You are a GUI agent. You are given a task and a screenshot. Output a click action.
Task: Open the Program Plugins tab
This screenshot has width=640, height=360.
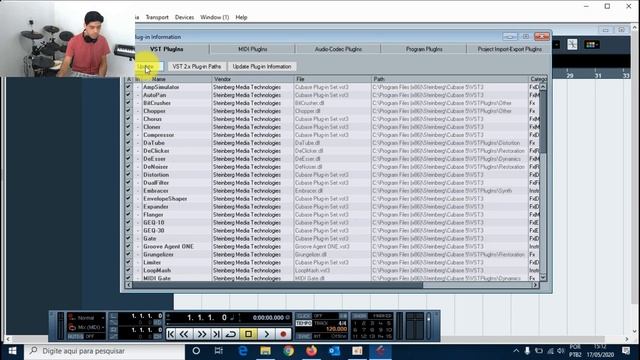[x=424, y=49]
